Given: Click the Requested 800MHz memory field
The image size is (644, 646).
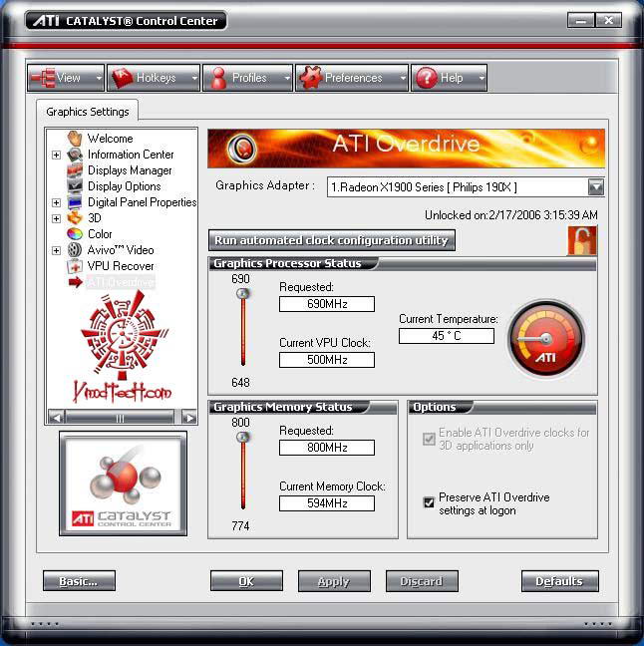Looking at the screenshot, I should [327, 448].
